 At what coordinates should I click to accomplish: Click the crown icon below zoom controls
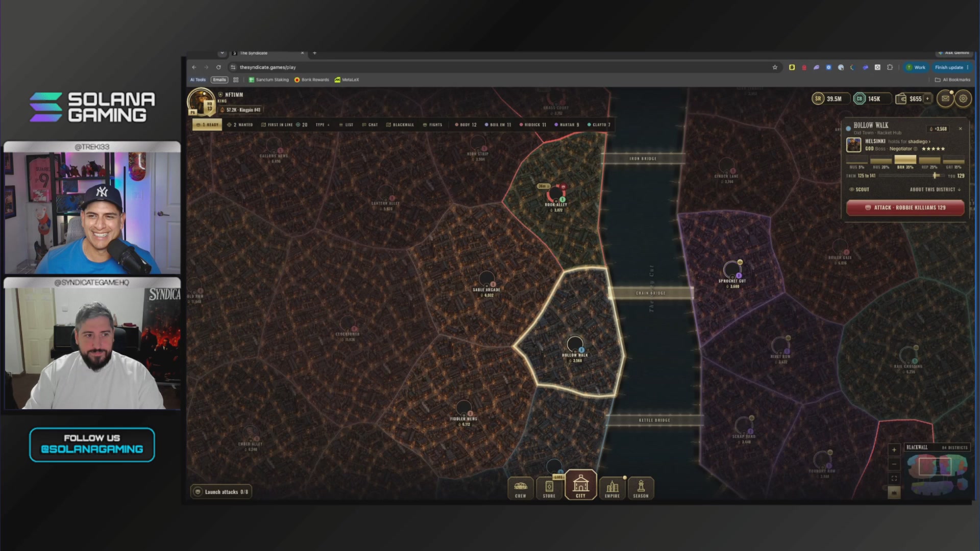[894, 493]
